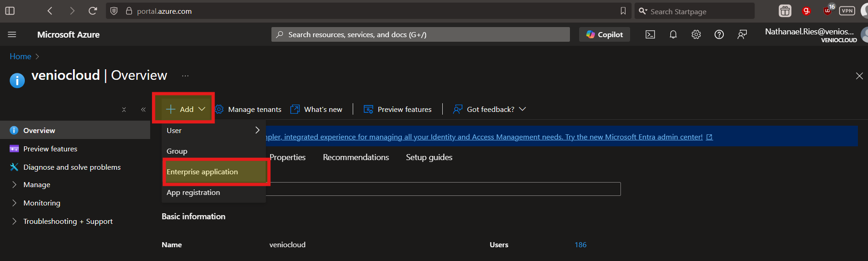Expand the User submenu in Add menu
The height and width of the screenshot is (261, 868).
click(214, 131)
